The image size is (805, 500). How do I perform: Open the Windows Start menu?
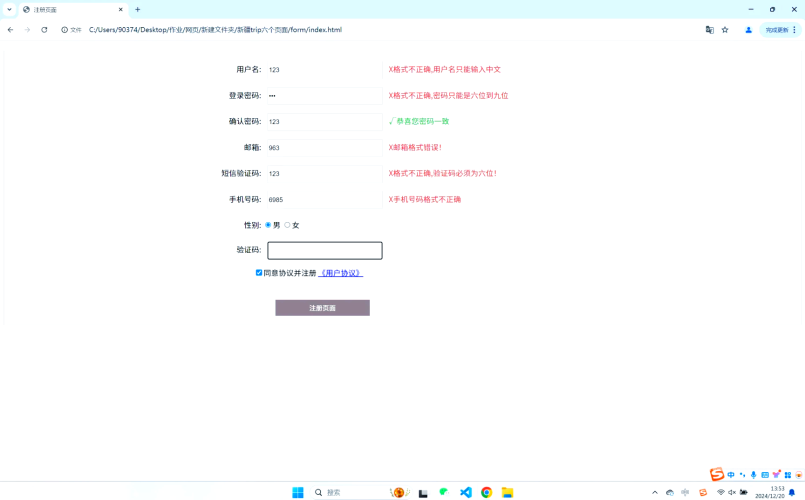point(298,492)
